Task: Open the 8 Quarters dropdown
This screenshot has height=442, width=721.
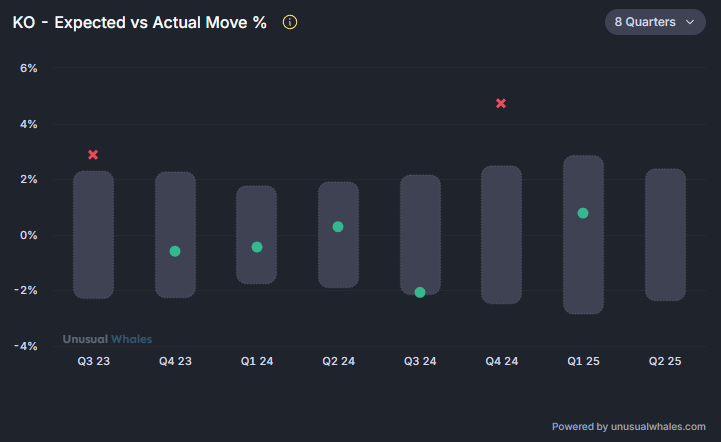Action: pyautogui.click(x=654, y=22)
